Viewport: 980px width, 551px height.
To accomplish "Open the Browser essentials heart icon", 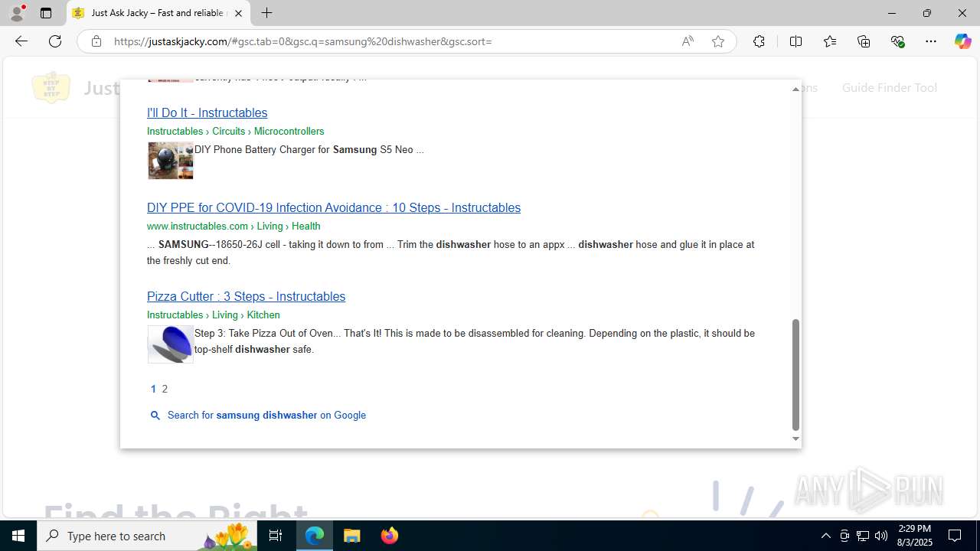I will 898,41.
